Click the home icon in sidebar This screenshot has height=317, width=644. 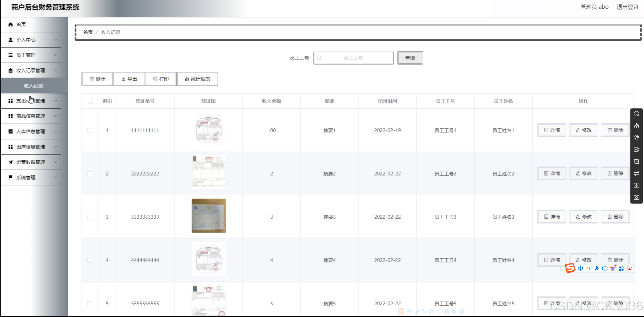click(x=10, y=25)
